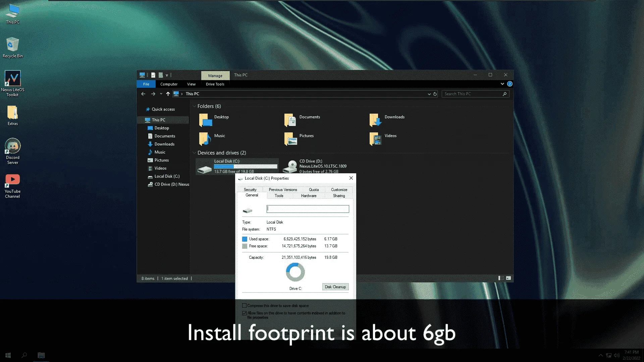Image resolution: width=644 pixels, height=362 pixels.
Task: Open the Windows Start menu
Action: (8, 355)
